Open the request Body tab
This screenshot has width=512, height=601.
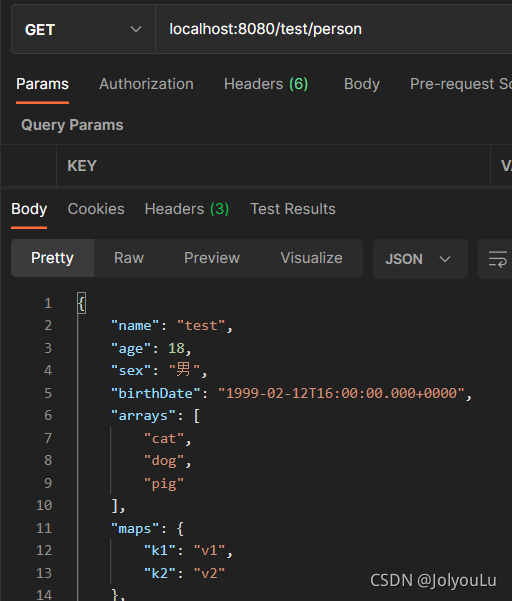pos(362,84)
